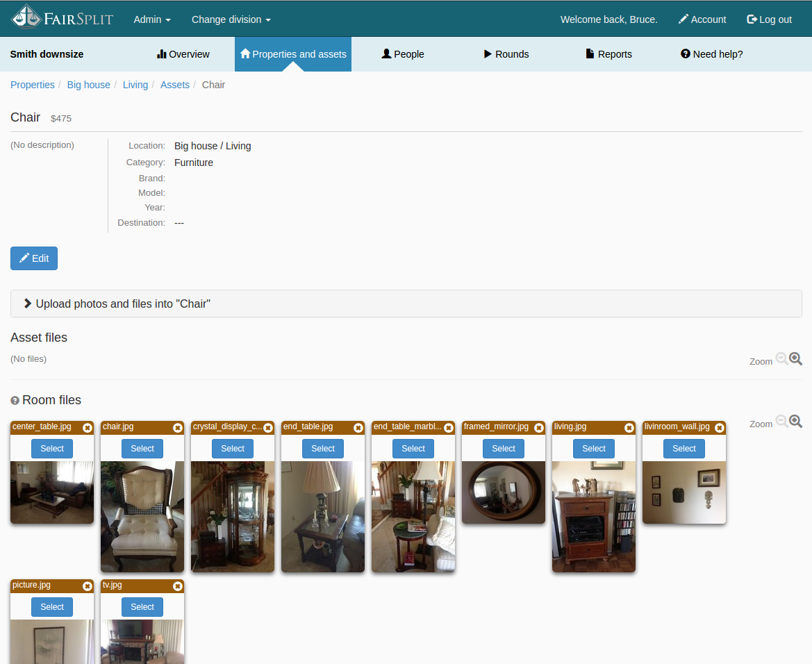Select the living.jpg photo
Image resolution: width=812 pixels, height=664 pixels.
click(x=594, y=449)
